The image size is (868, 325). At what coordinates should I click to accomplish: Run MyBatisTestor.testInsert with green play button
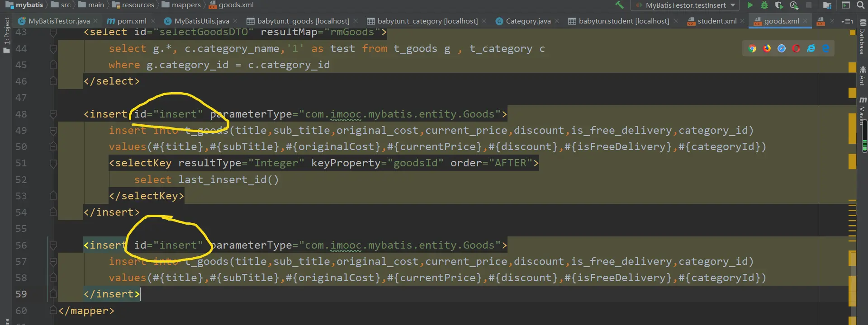pos(750,5)
